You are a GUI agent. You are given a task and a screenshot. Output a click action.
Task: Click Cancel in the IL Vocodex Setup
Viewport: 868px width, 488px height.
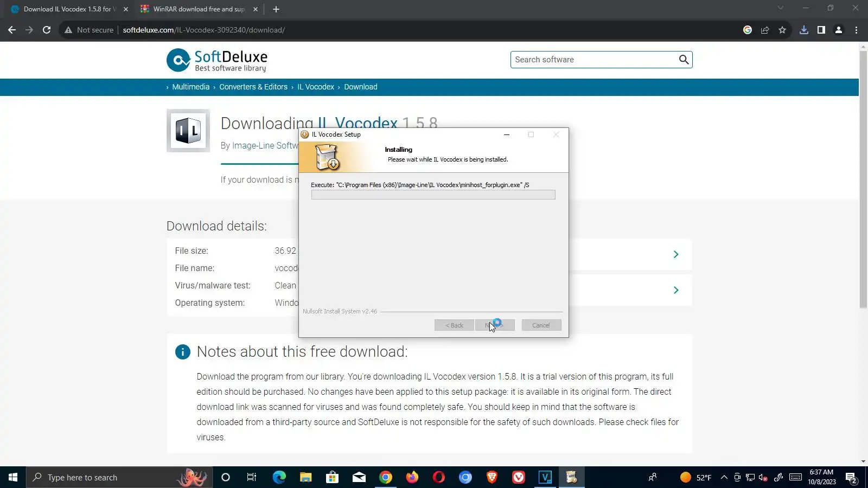tap(541, 325)
